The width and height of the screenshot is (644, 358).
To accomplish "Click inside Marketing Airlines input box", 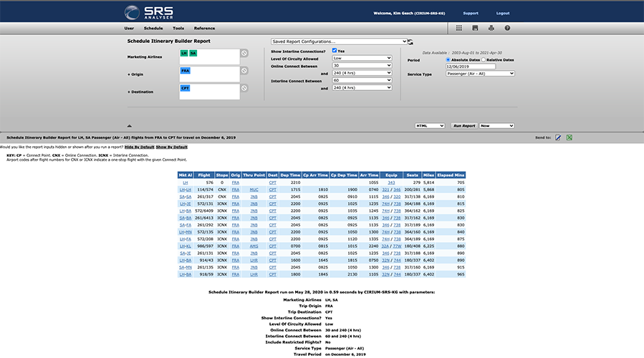I will [x=209, y=57].
